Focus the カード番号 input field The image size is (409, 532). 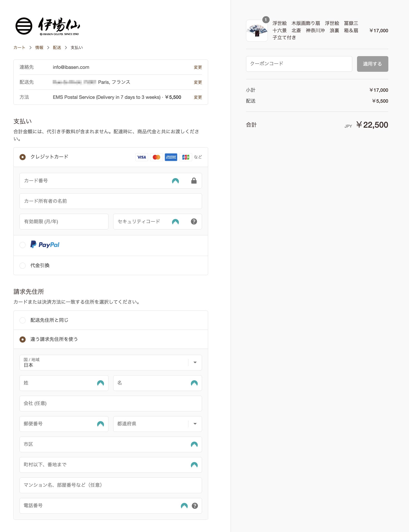[111, 181]
